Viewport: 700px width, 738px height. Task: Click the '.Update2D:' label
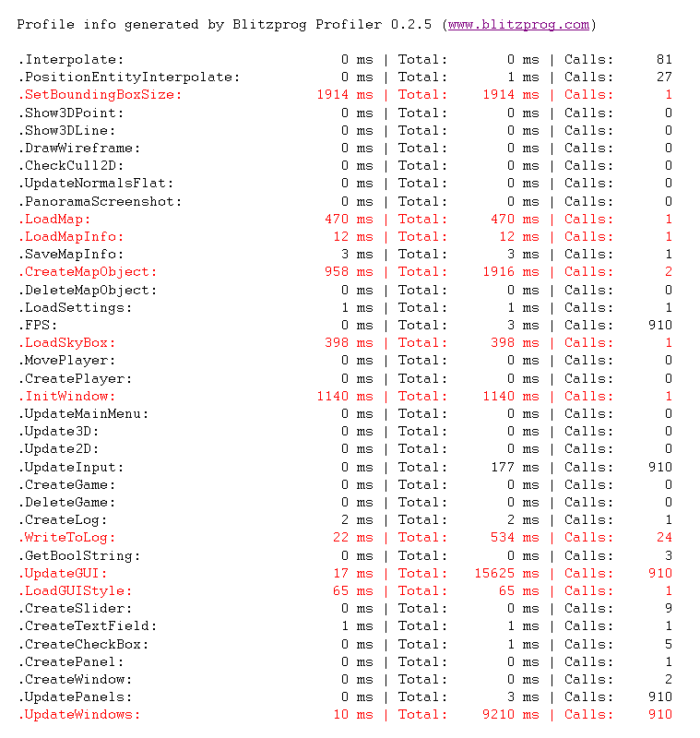tap(58, 449)
